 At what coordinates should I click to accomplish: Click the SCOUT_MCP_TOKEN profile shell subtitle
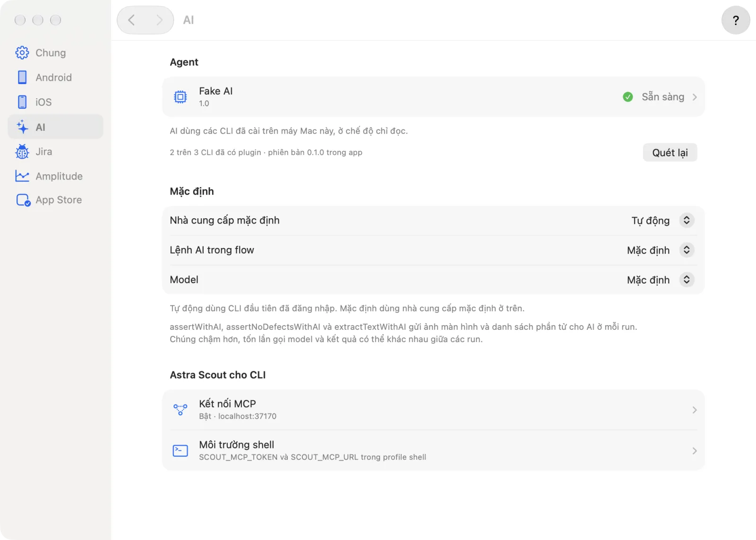[313, 457]
